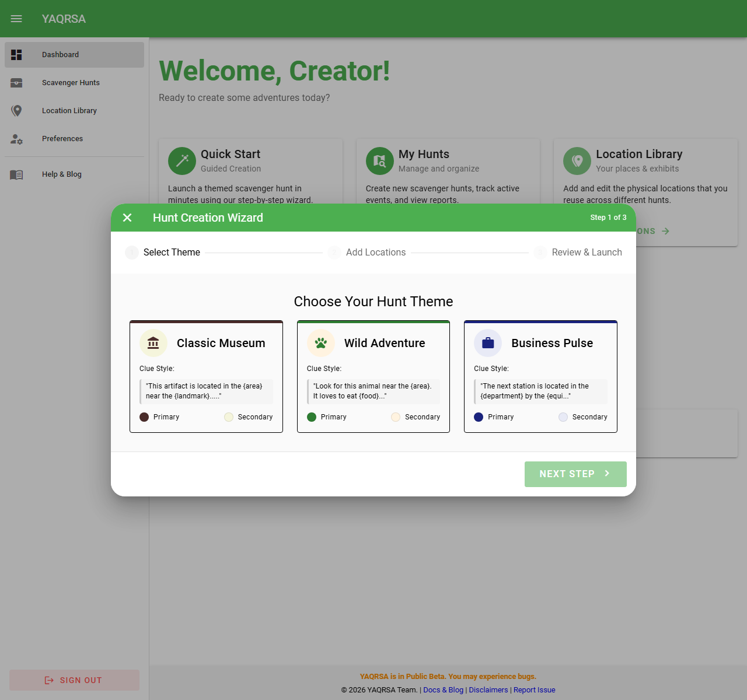Click the Classic Museum clue style quote

coord(206,391)
